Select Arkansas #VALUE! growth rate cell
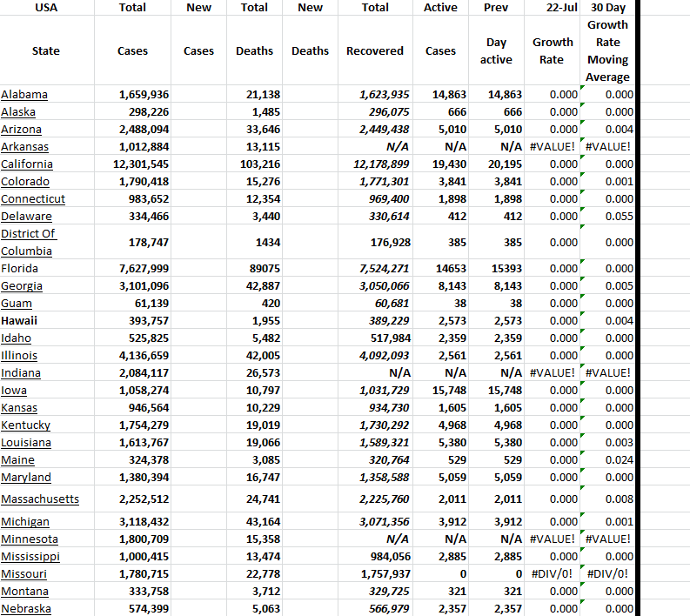Screen dimensions: 690x616 (x=553, y=146)
